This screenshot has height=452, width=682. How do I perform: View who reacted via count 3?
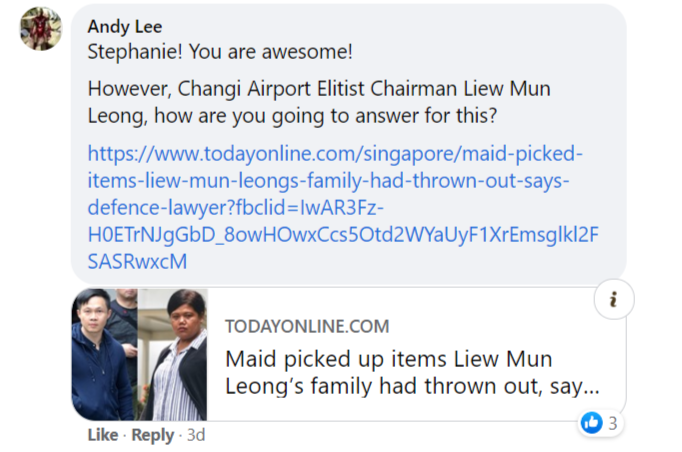[x=612, y=423]
